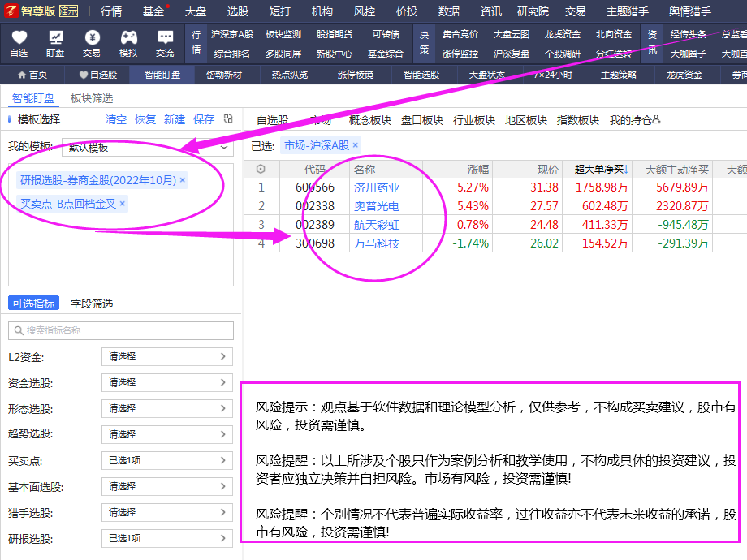
Task: Switch to the 岱勒新材 tab
Action: coord(224,75)
